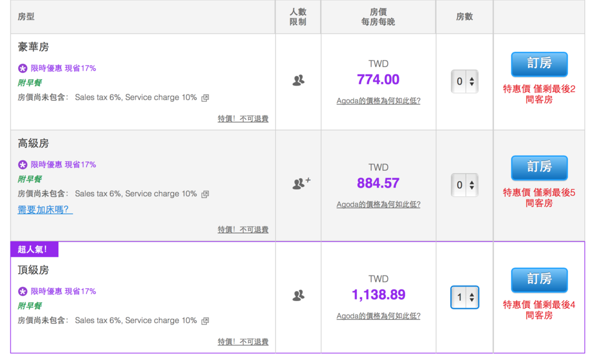Open tax details popup icon for 豪華房

(205, 98)
